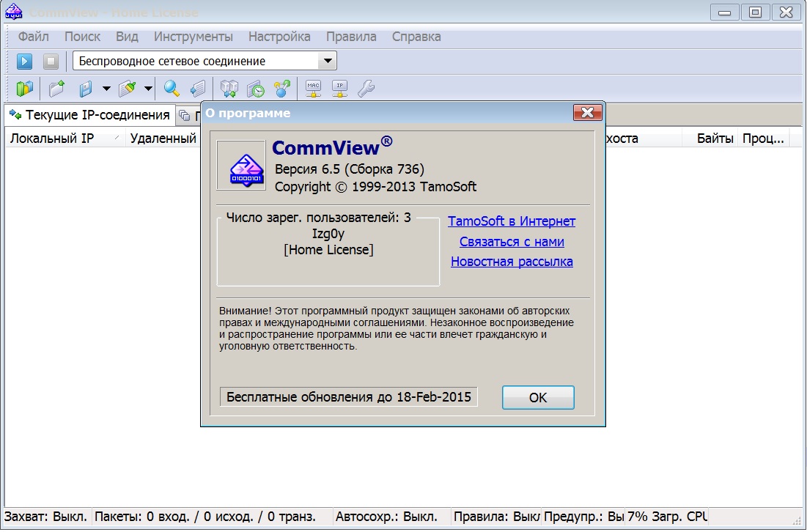
Task: Click the 7% Загр. CPU status entry
Action: (667, 517)
